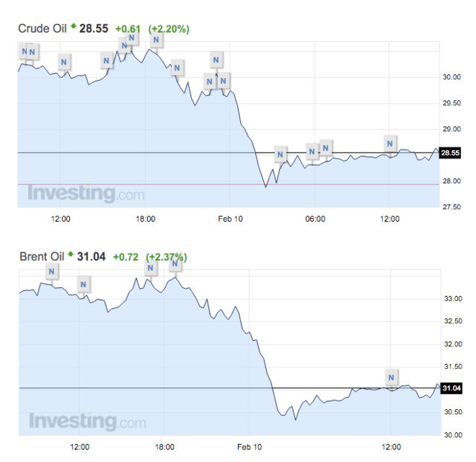Image resolution: width=476 pixels, height=462 pixels.
Task: Click the 31.04 current price tag on the axis
Action: (450, 388)
